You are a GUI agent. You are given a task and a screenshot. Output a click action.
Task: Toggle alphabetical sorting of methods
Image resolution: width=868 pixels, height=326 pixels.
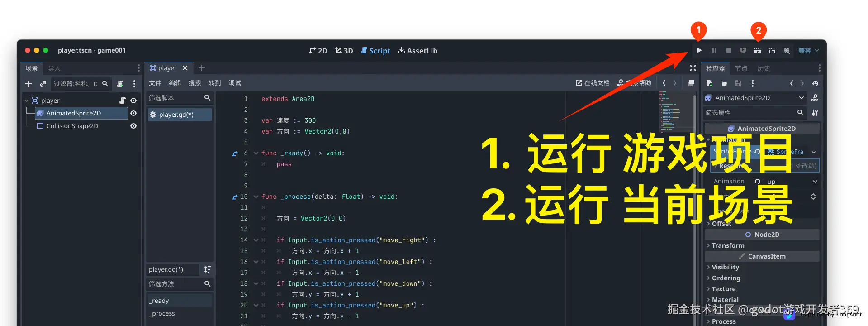pyautogui.click(x=207, y=269)
